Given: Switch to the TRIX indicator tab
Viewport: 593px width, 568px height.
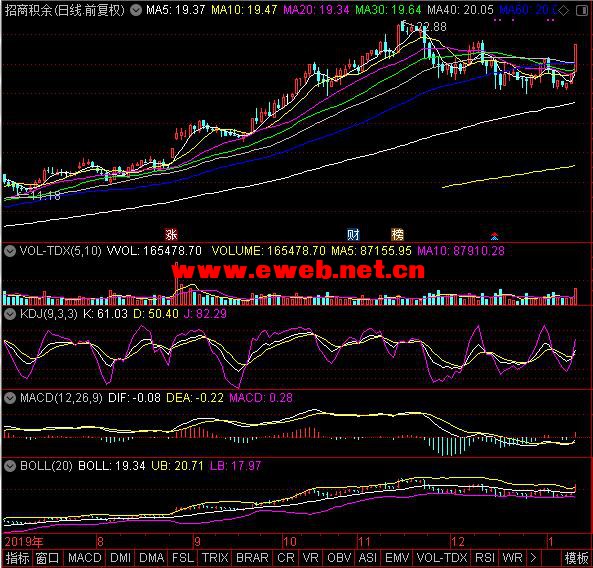Looking at the screenshot, I should pos(215,558).
